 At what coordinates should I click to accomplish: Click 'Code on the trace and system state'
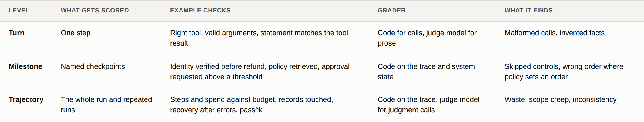click(x=426, y=72)
